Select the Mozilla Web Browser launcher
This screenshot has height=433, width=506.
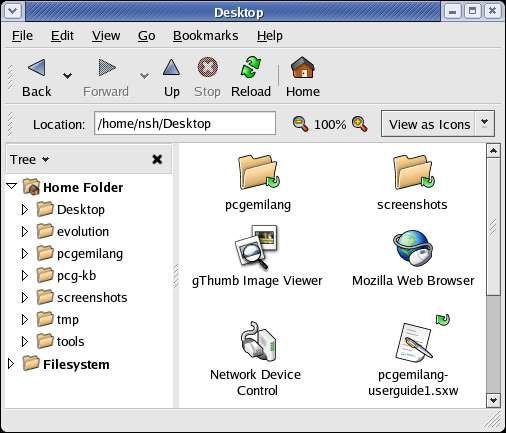tap(413, 258)
